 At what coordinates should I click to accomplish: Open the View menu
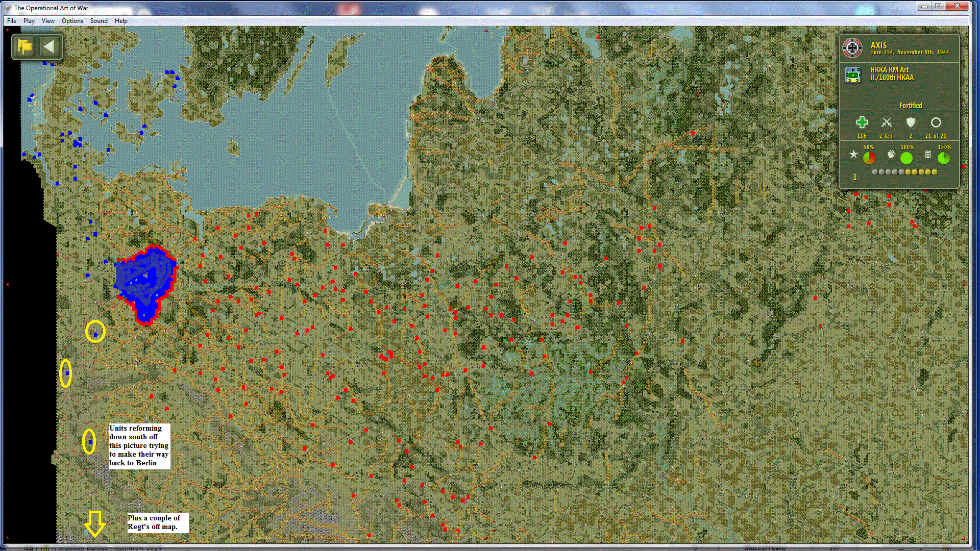coord(48,21)
